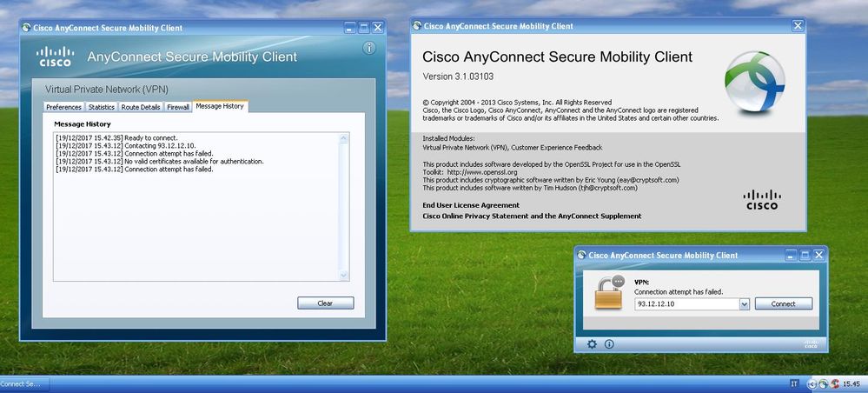Viewport: 868px width, 393px height.
Task: Clear the message history log
Action: pyautogui.click(x=325, y=303)
